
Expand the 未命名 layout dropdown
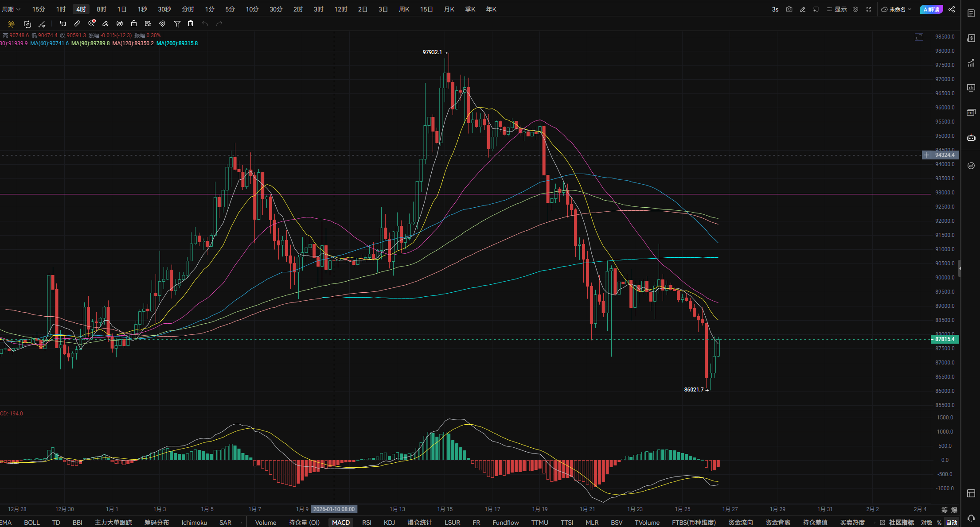pos(897,9)
